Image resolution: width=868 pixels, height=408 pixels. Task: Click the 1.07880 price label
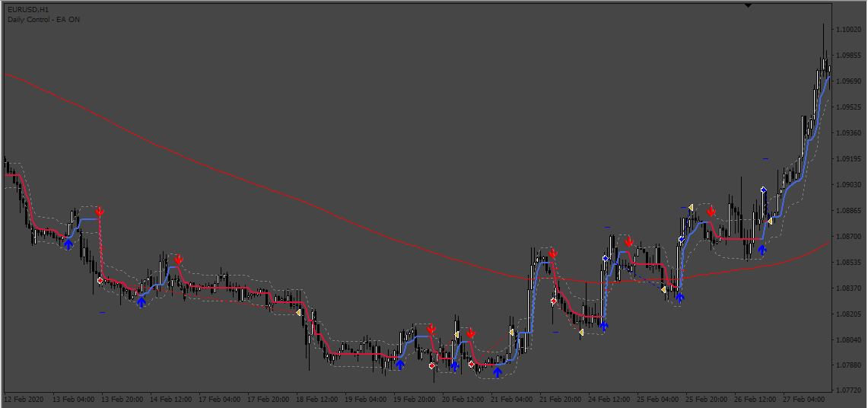tap(849, 365)
